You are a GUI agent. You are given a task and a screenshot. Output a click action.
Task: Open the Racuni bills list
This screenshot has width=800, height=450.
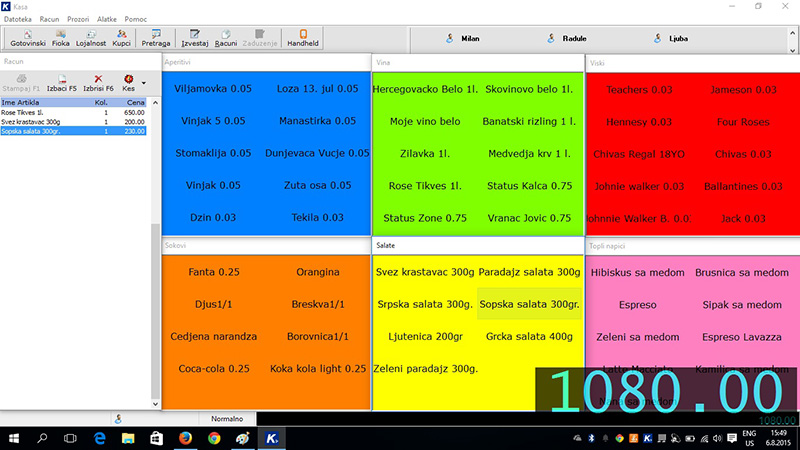[226, 38]
